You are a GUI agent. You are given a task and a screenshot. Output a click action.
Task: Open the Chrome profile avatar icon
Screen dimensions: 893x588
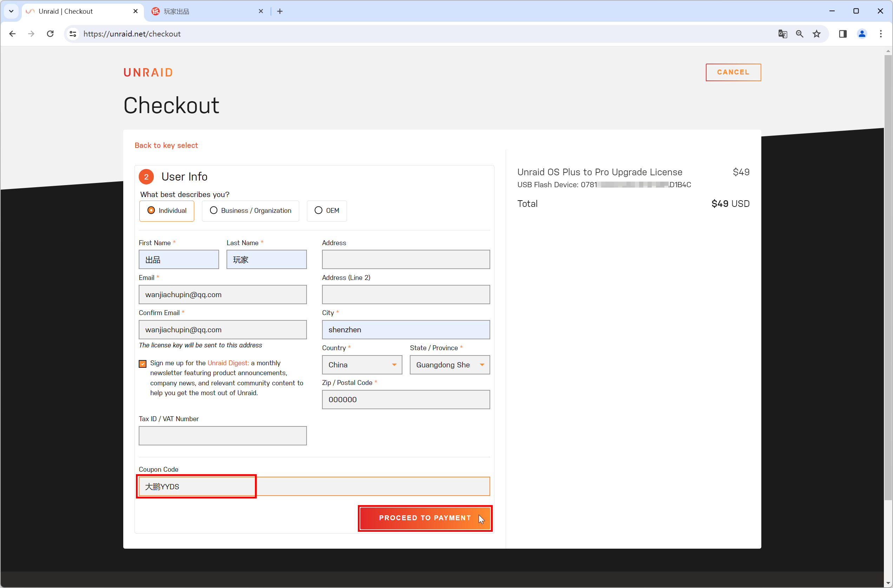point(862,34)
